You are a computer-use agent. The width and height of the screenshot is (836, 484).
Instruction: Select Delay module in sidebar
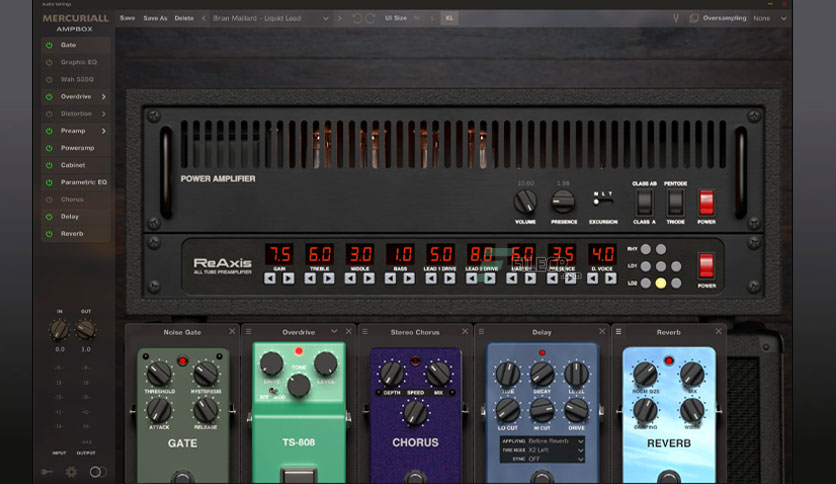(70, 216)
